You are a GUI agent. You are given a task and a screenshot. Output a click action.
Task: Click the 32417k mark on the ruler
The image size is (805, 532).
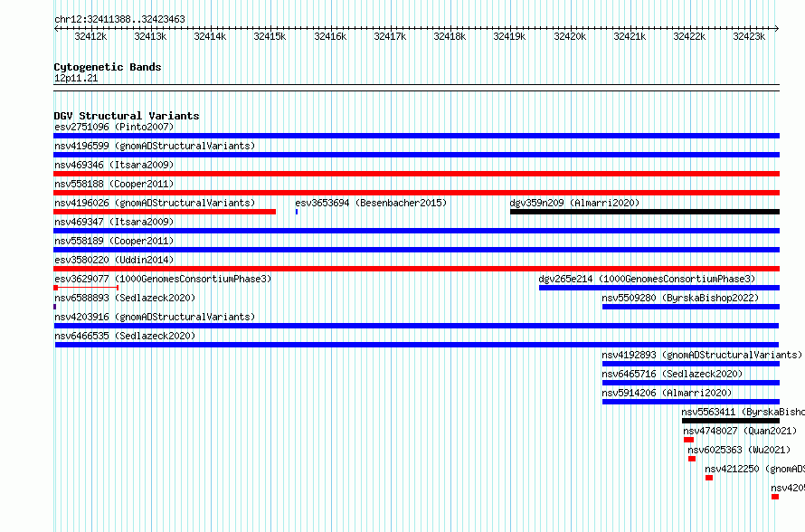pos(390,36)
